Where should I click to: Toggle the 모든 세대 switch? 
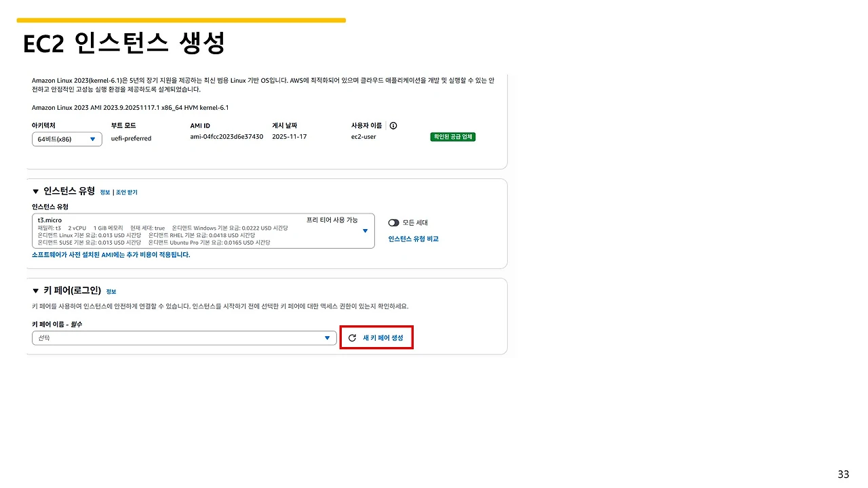(393, 222)
